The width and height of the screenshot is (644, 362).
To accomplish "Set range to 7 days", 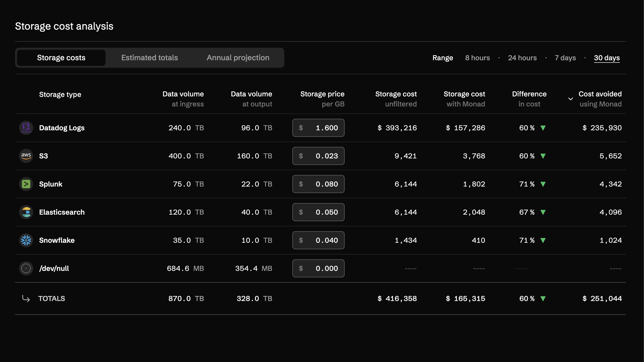I will pyautogui.click(x=565, y=58).
